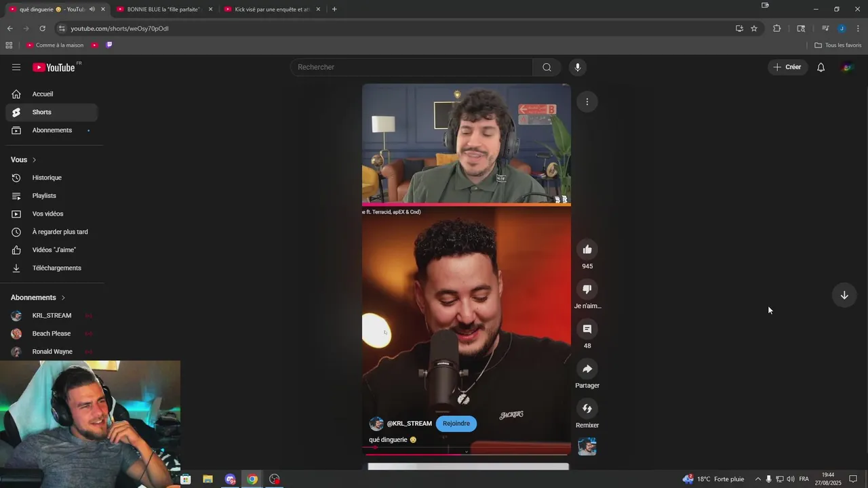Open the YouTube account avatar menu

coord(847,67)
